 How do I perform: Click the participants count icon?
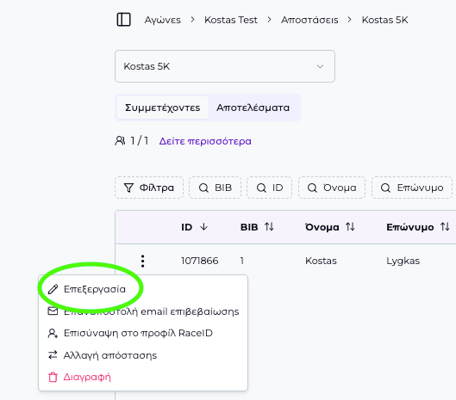coord(120,141)
